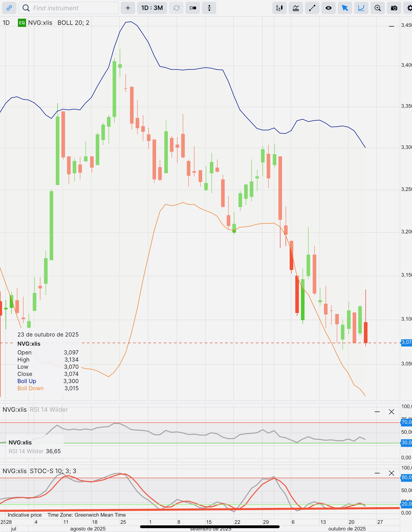This screenshot has width=412, height=532.
Task: Open the 1D : 3M period dropdown
Action: [x=152, y=8]
